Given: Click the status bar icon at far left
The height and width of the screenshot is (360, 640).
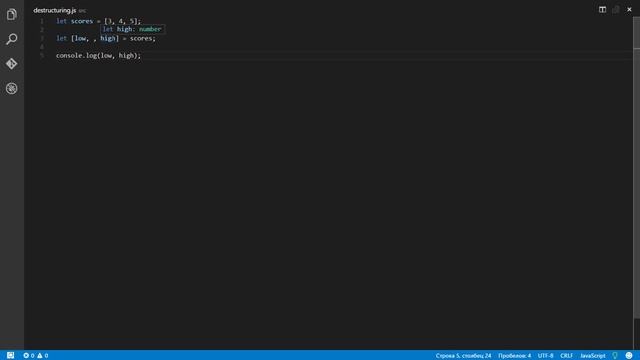Looking at the screenshot, I should click(10, 356).
